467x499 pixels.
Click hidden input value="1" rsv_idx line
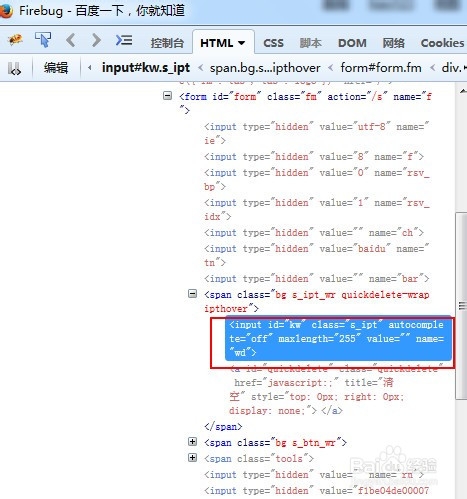316,209
